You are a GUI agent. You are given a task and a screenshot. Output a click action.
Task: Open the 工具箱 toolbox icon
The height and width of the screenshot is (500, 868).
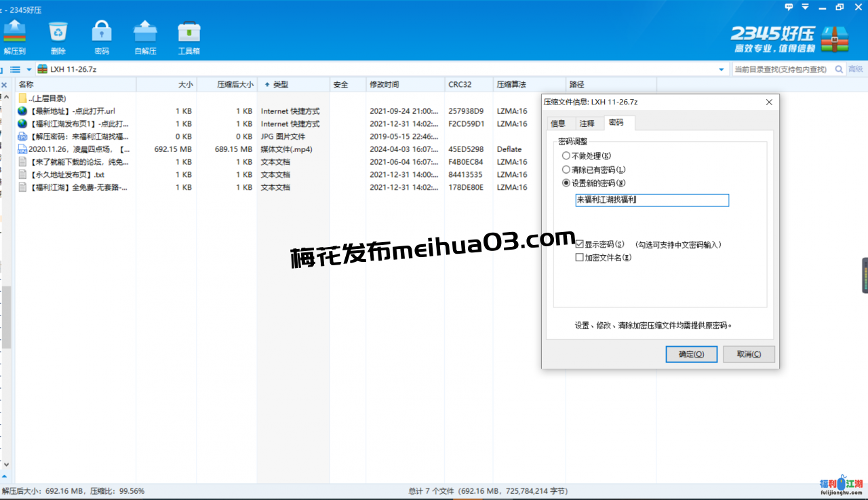coord(189,36)
